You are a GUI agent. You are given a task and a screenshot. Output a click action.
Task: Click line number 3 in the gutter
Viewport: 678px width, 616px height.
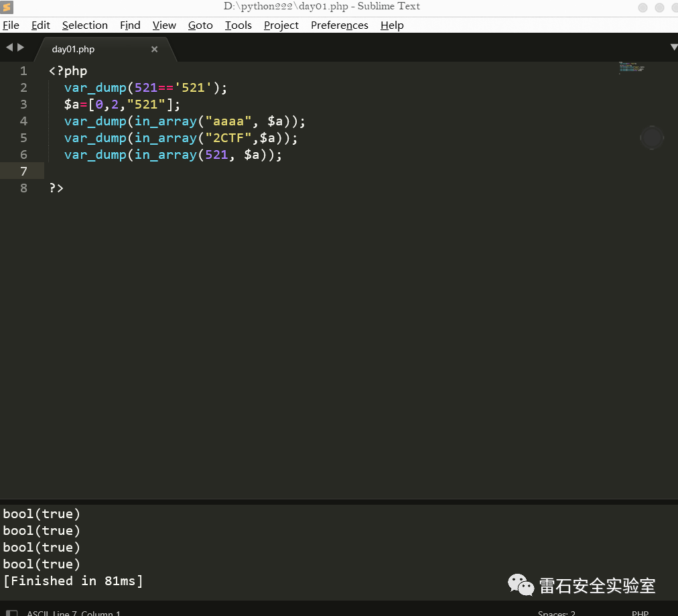click(24, 105)
